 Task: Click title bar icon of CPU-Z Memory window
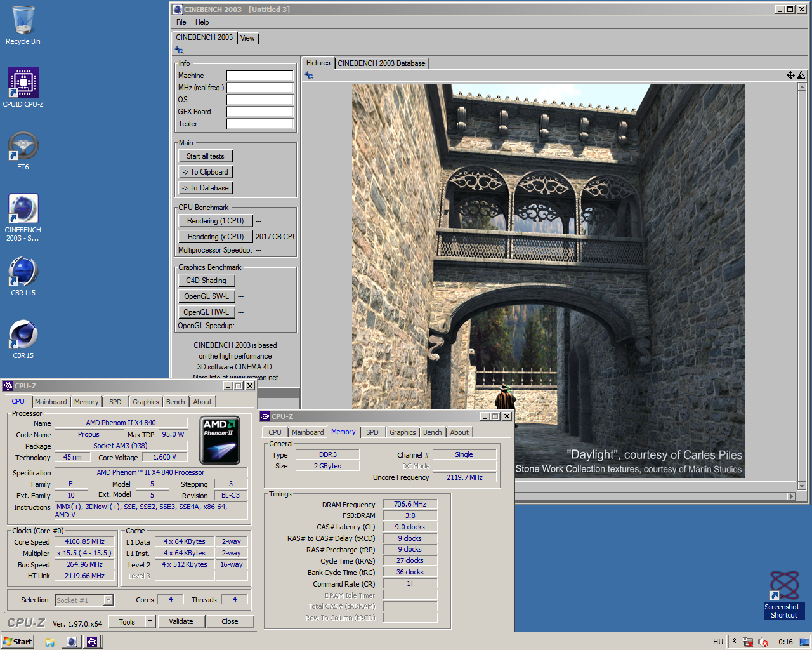(265, 416)
